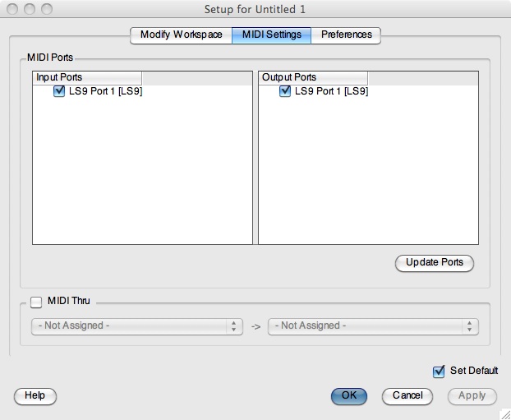Viewport: 511px width, 420px height.
Task: Click the window zoom button in title bar
Action: (46, 9)
